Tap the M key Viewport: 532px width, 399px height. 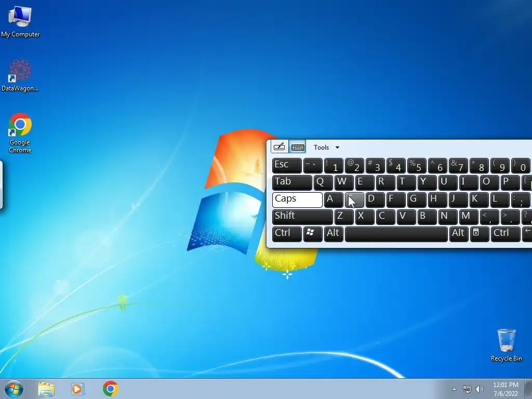[x=469, y=217]
